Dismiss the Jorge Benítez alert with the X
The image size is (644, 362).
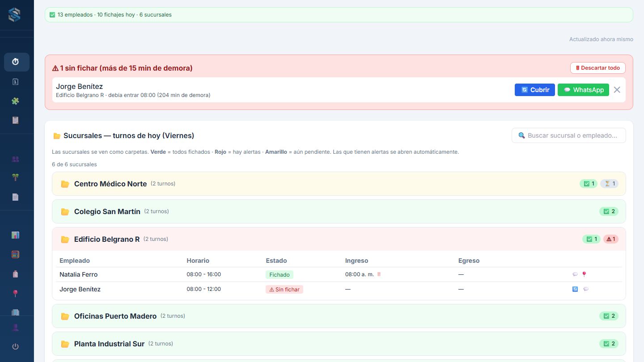[x=617, y=90]
